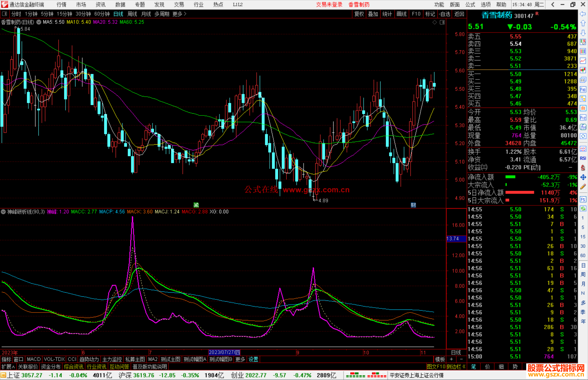
Task: Toggle the 神峰研析线 indicator panel circle icon
Action: coord(4,212)
